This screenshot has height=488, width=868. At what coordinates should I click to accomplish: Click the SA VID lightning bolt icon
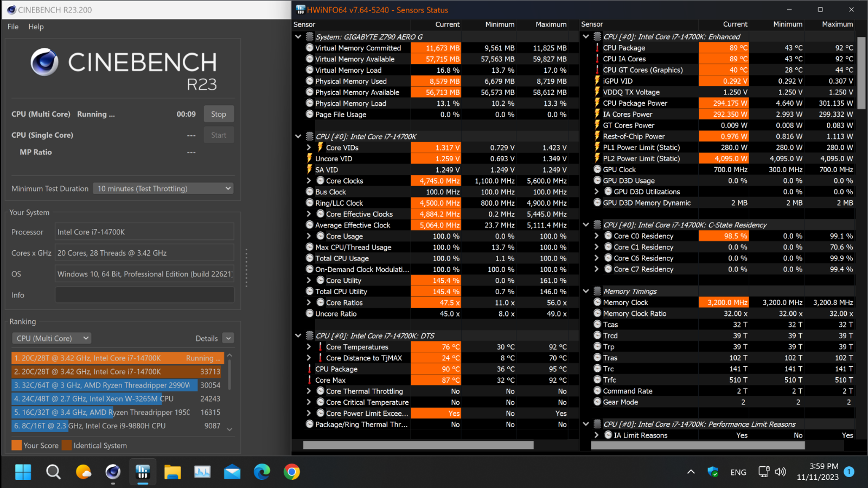coord(310,169)
